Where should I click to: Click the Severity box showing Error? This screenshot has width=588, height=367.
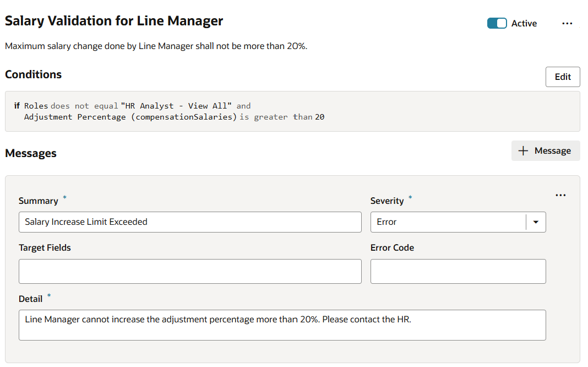coord(448,222)
